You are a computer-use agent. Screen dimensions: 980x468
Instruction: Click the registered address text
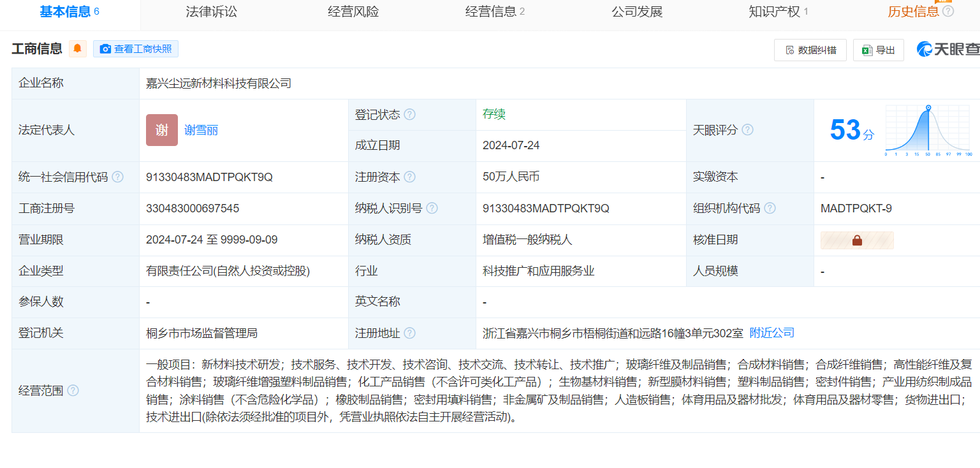coord(613,333)
